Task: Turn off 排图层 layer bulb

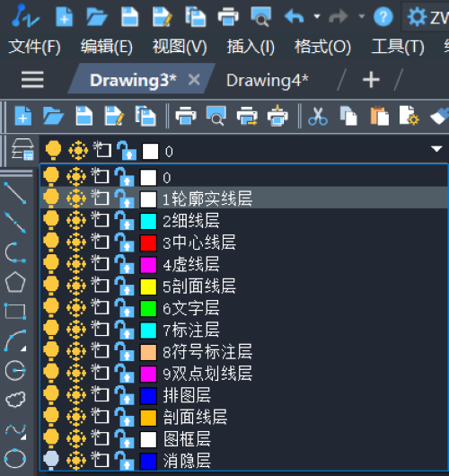Action: (51, 394)
